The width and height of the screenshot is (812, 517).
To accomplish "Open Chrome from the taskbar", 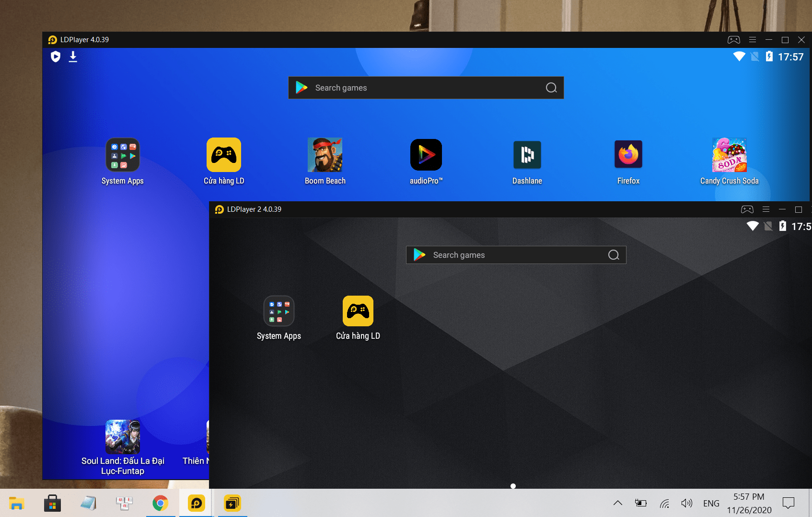I will 161,503.
